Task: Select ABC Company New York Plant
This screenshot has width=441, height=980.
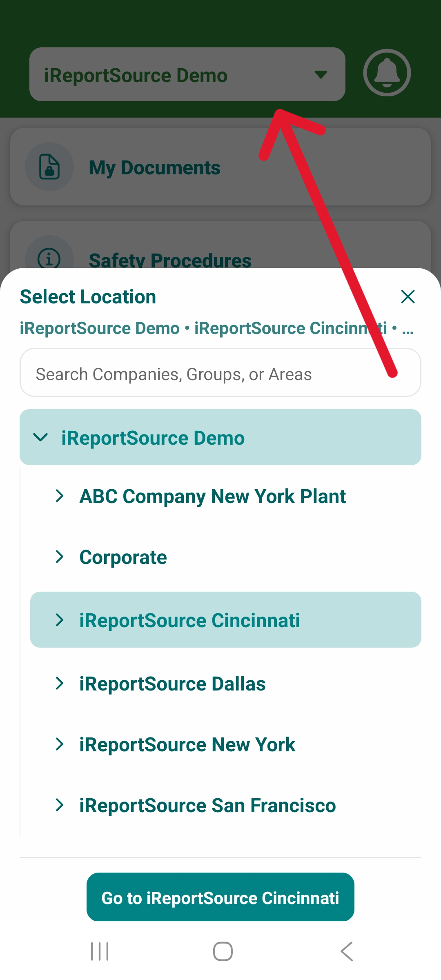Action: coord(212,496)
